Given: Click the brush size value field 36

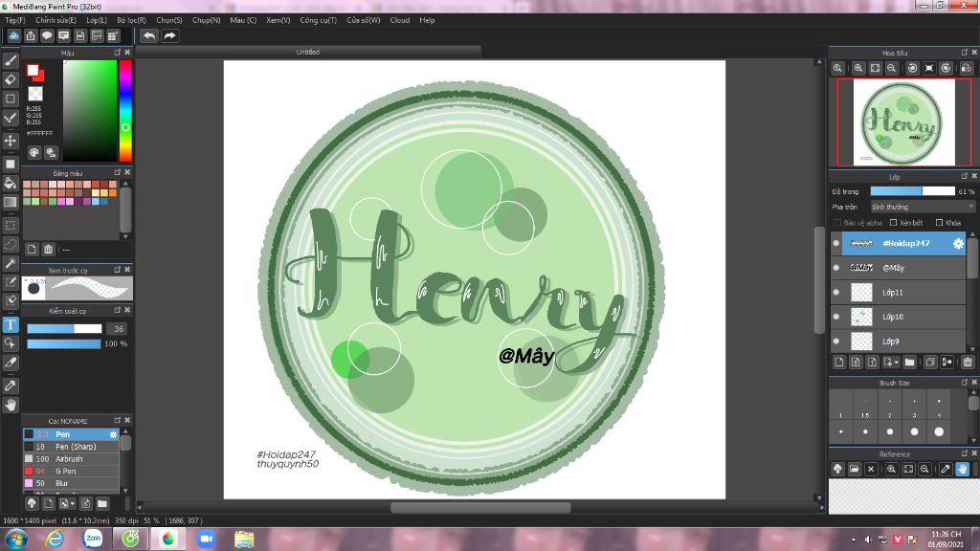Looking at the screenshot, I should point(118,329).
